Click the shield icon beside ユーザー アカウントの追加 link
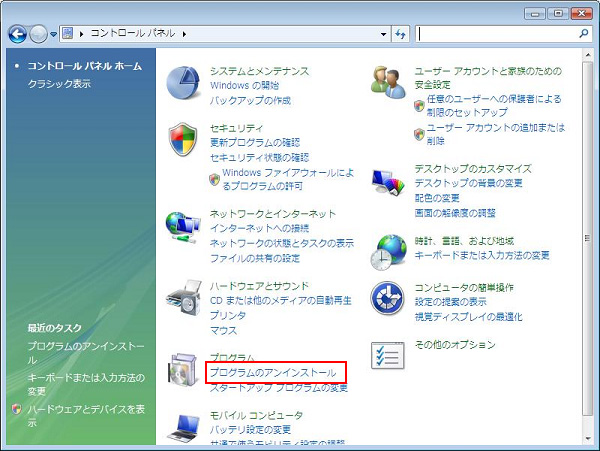The image size is (600, 451). click(x=419, y=134)
